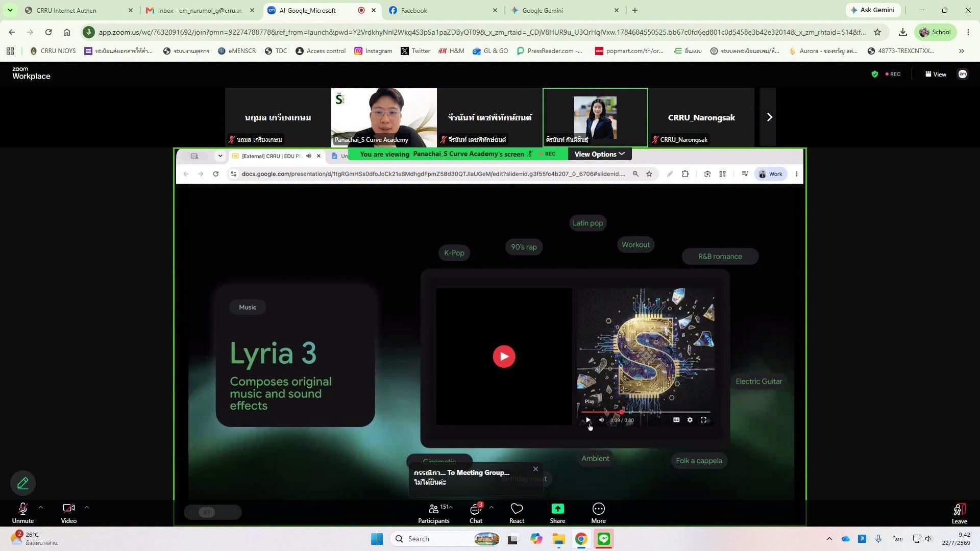Close the AI-Google_Microsoft Zoom tab

[x=374, y=10]
